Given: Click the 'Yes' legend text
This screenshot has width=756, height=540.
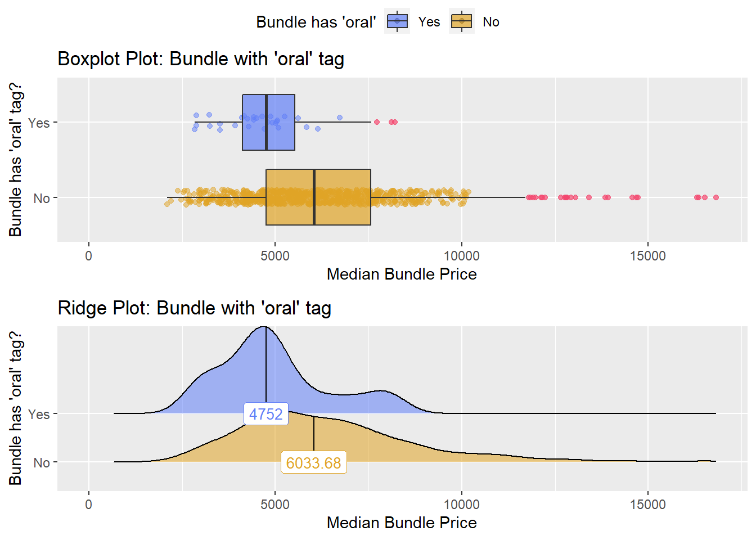Looking at the screenshot, I should click(429, 22).
